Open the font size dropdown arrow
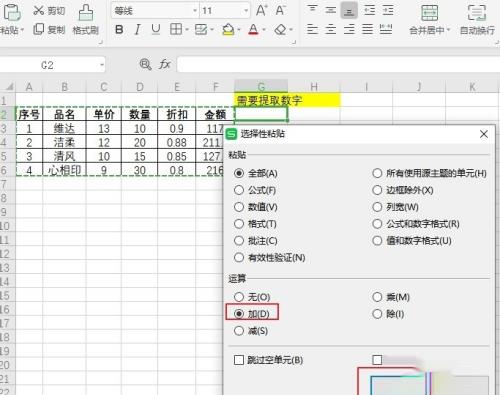 [246, 11]
